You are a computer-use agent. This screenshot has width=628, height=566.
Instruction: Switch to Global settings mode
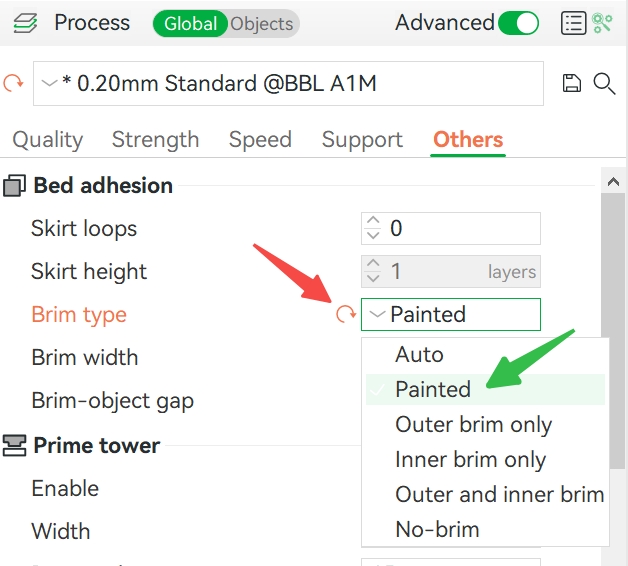tap(190, 24)
